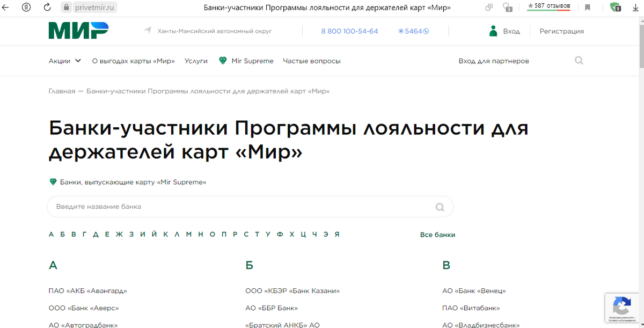Click the МИР logo
644x328 pixels.
coord(78,31)
